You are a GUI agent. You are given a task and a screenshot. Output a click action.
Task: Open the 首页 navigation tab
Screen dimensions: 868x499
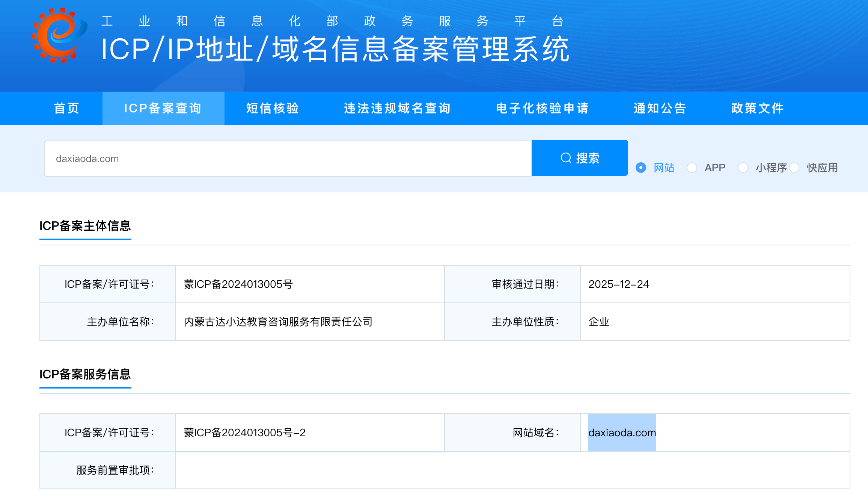click(x=67, y=108)
